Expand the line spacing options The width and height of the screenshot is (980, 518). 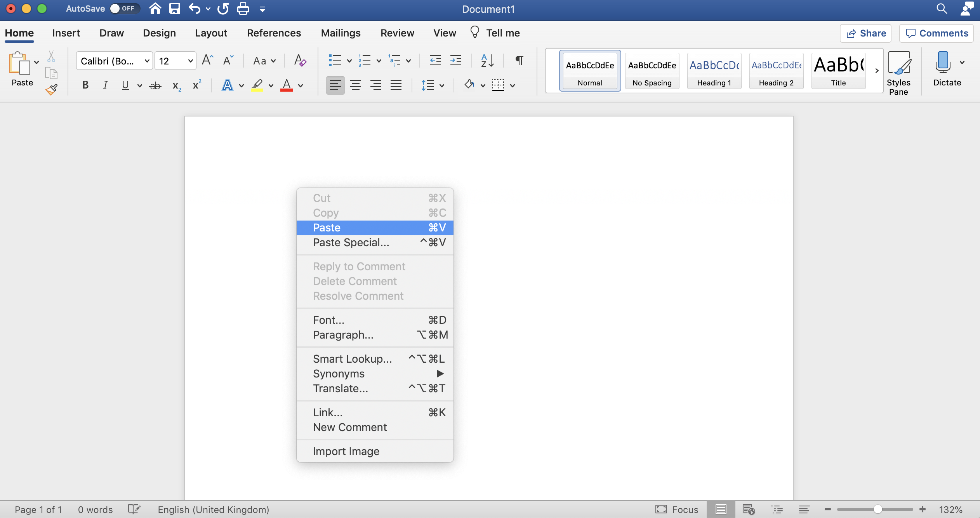click(441, 85)
